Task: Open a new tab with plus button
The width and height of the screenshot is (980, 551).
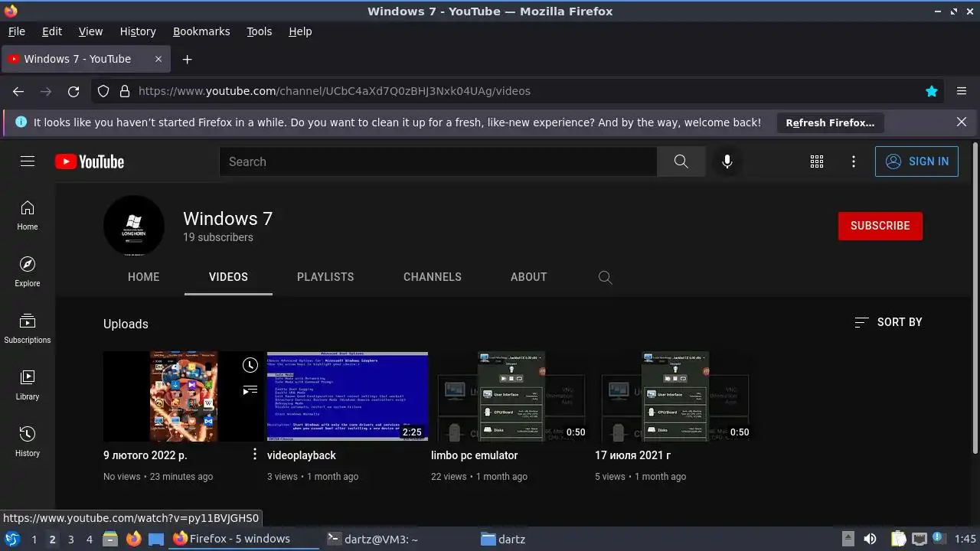Action: (187, 59)
